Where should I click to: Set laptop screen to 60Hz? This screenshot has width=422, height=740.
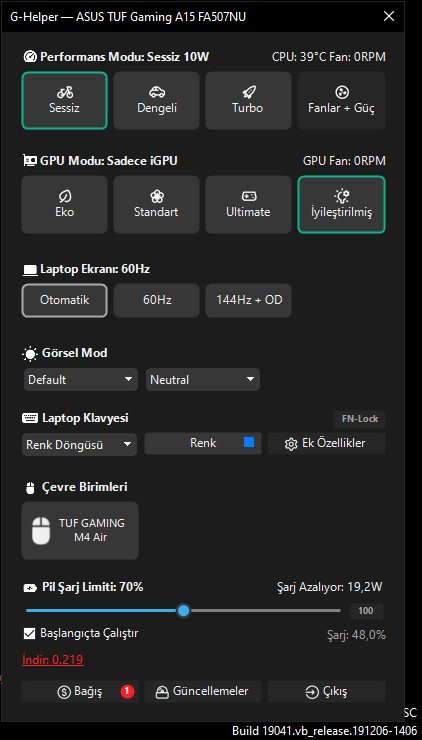click(x=157, y=300)
